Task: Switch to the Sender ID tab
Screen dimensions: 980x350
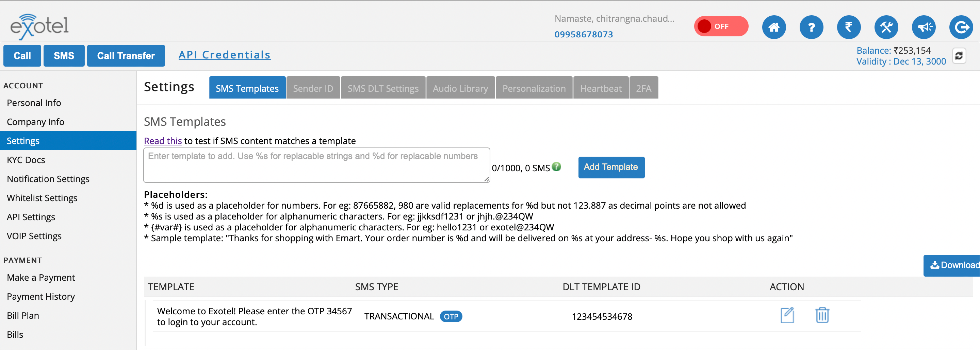Action: (313, 88)
